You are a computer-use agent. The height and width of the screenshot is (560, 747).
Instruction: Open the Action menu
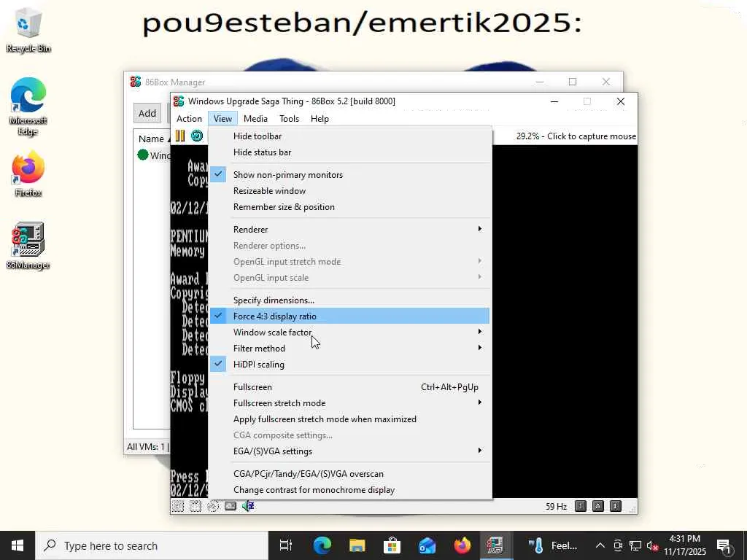point(189,119)
